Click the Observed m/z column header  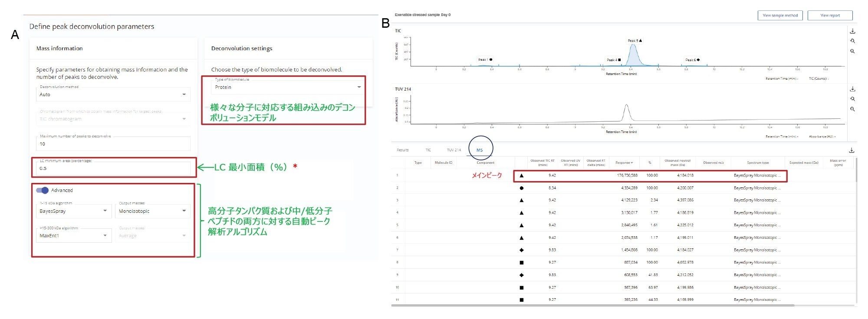tap(713, 163)
